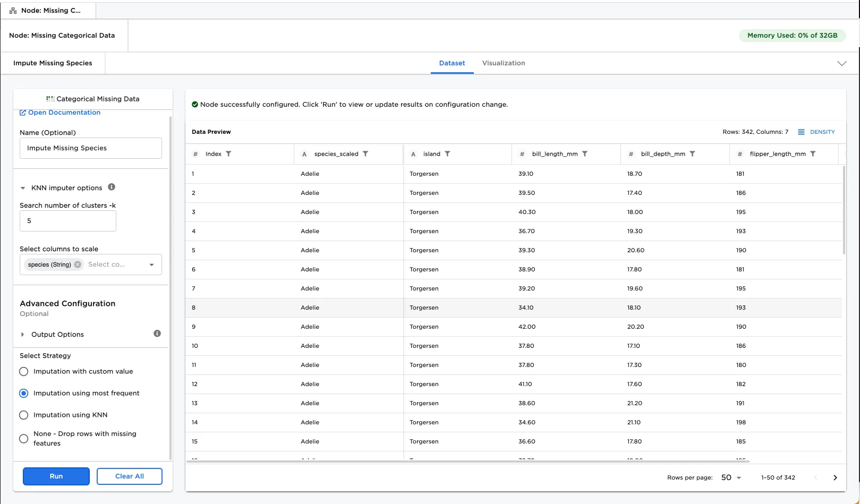Choose None - Drop rows with missing features

pos(24,439)
